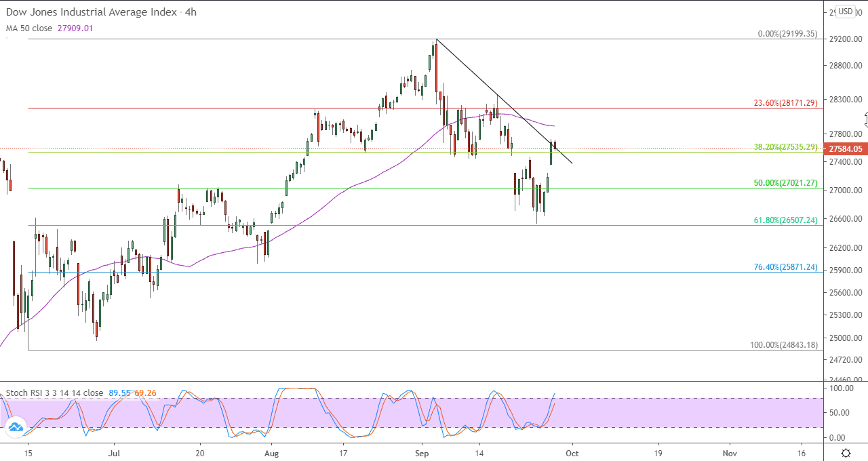Screen dimensions: 868x461
Task: Click the 26600.00 price axis label
Action: (x=845, y=219)
